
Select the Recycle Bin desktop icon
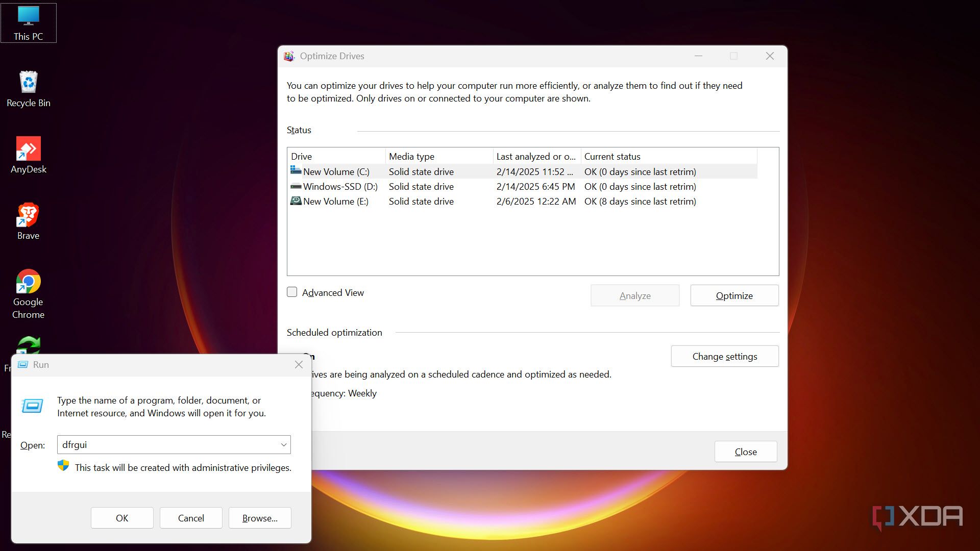click(28, 89)
